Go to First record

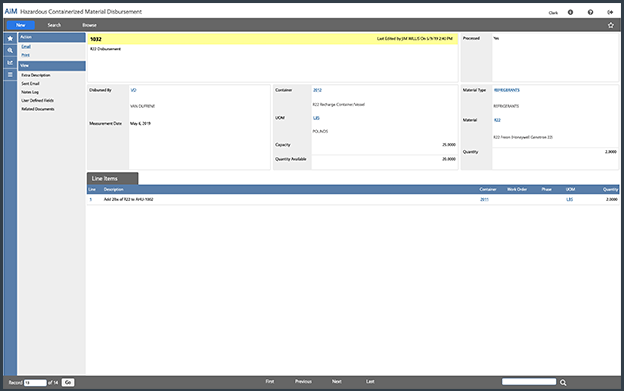tap(270, 381)
